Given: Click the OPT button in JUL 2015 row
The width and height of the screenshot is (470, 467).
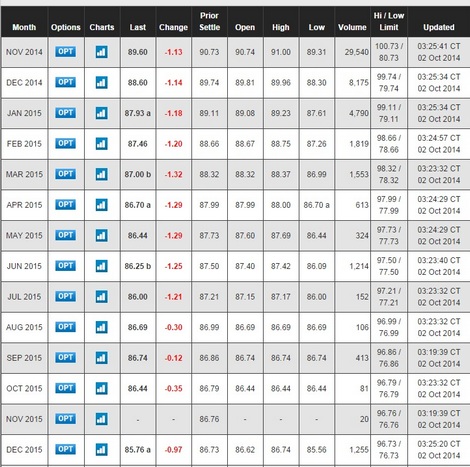Looking at the screenshot, I should click(x=65, y=296).
